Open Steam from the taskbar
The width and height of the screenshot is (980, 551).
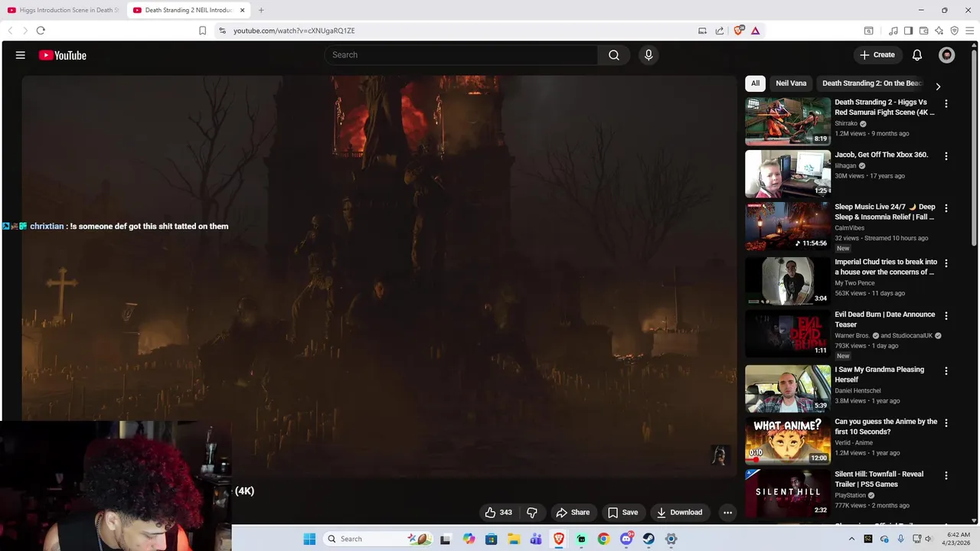coord(648,539)
